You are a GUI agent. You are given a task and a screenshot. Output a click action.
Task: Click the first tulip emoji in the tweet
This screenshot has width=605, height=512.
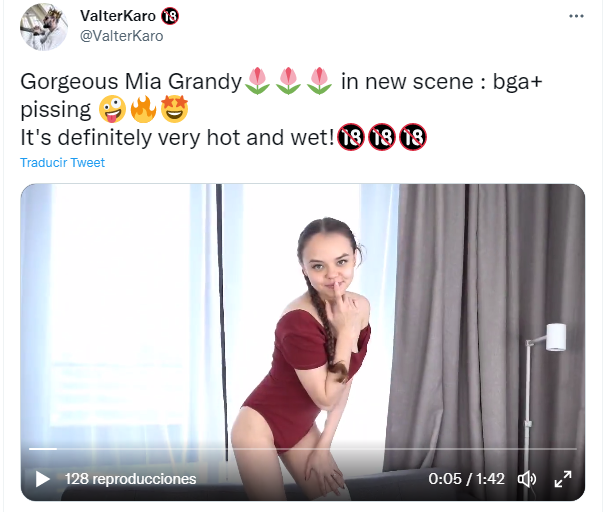tap(257, 81)
